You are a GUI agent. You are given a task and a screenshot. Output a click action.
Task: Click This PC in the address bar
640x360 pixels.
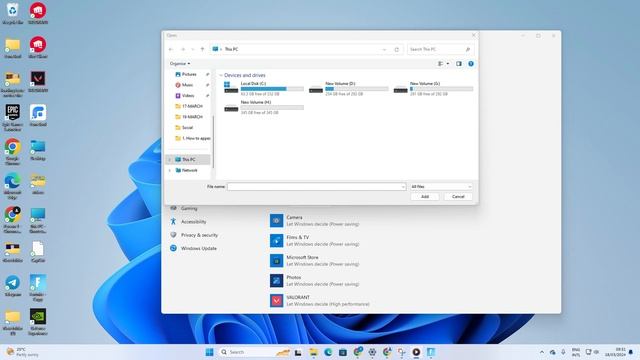(231, 49)
